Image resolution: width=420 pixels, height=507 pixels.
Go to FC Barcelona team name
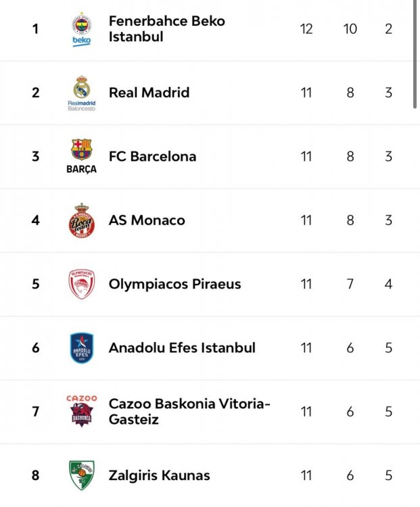152,156
